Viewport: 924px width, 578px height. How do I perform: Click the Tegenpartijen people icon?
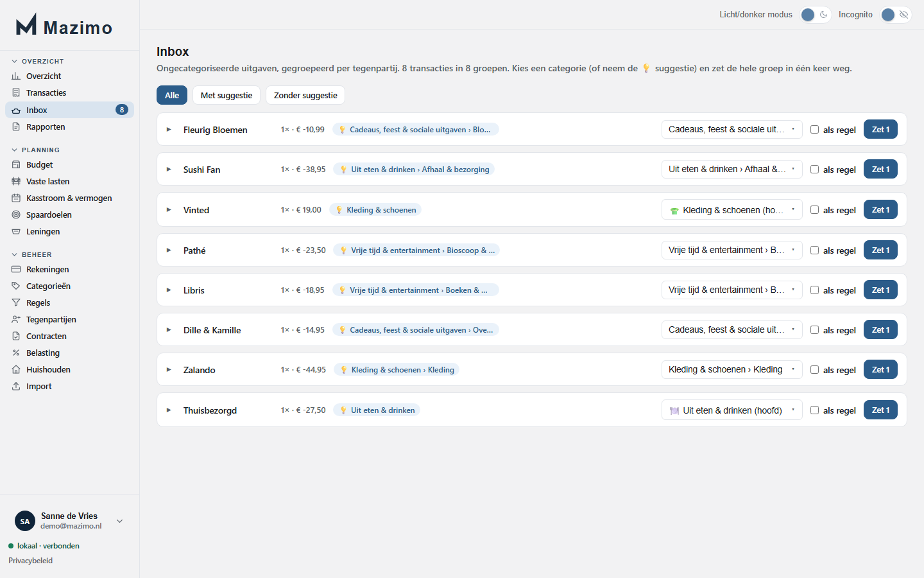[16, 319]
